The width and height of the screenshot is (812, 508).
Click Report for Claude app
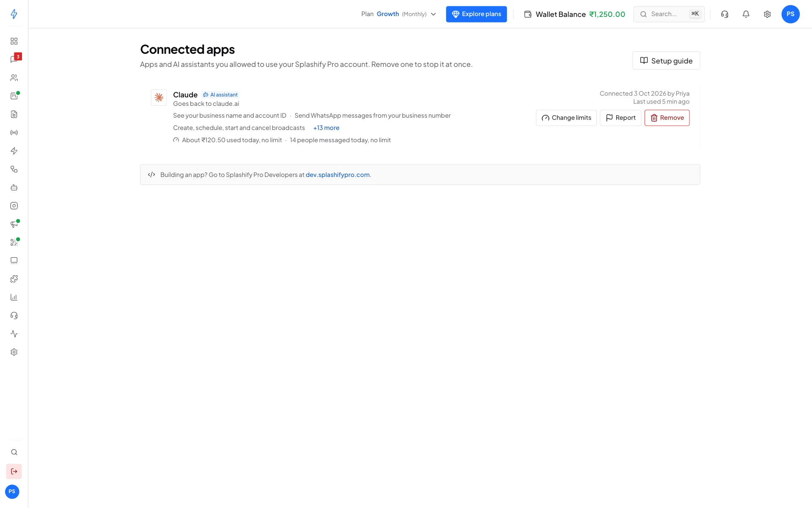pyautogui.click(x=620, y=118)
